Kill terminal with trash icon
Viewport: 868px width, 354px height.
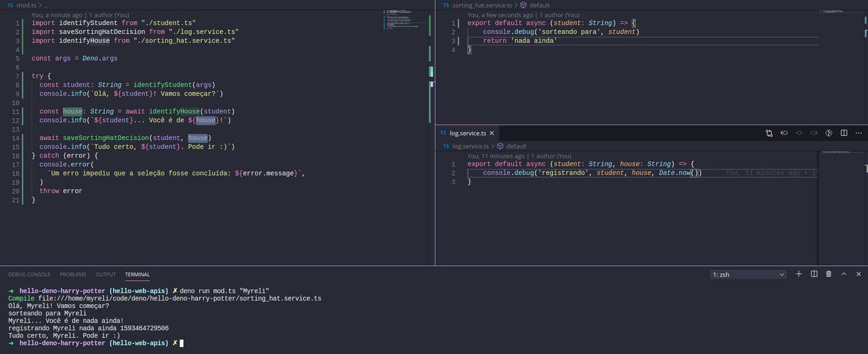(x=829, y=274)
